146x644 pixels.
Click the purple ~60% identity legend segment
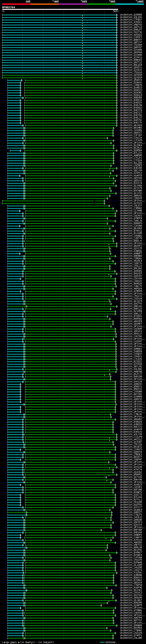[x=73, y=4]
